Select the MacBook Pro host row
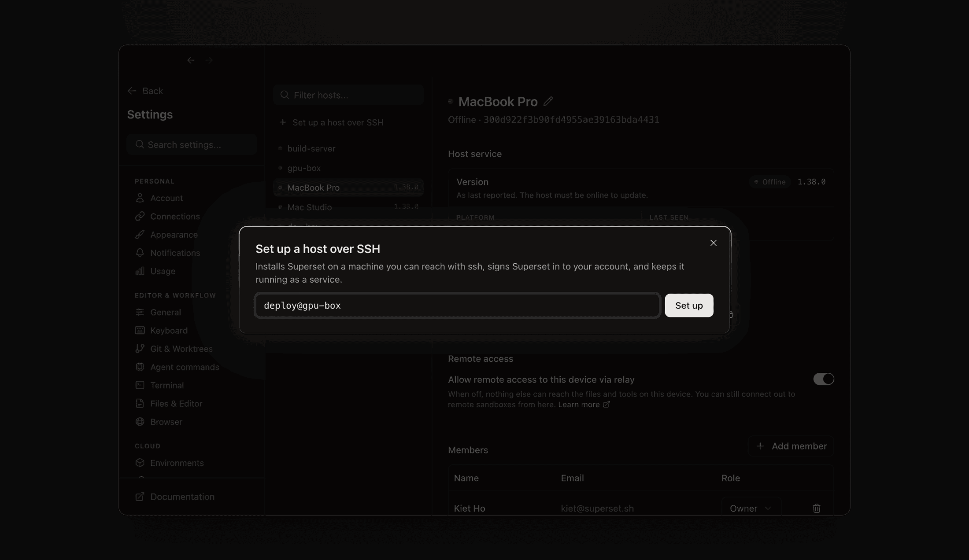Screen dimensions: 969x560 tap(348, 188)
